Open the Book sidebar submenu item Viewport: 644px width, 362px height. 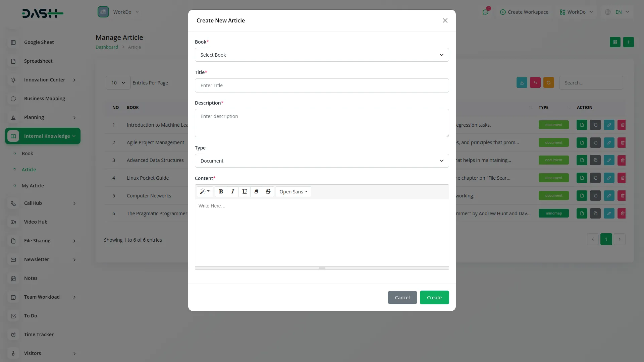click(28, 154)
